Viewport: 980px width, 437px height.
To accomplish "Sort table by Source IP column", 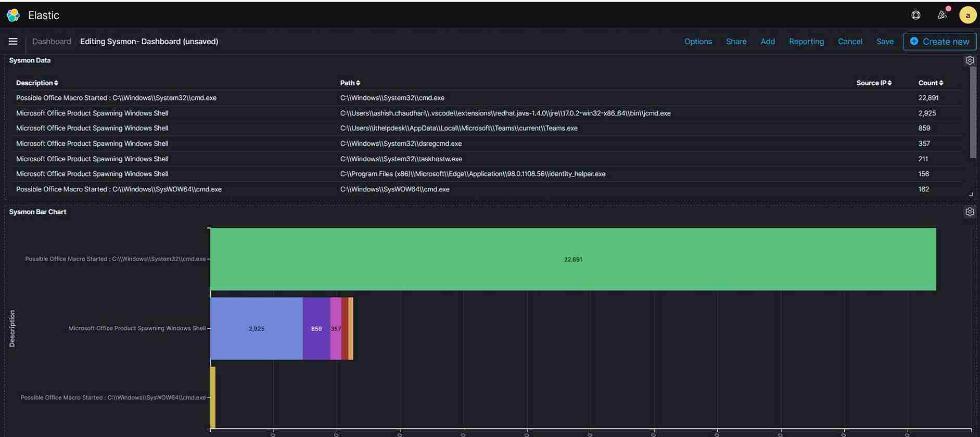I will [874, 83].
